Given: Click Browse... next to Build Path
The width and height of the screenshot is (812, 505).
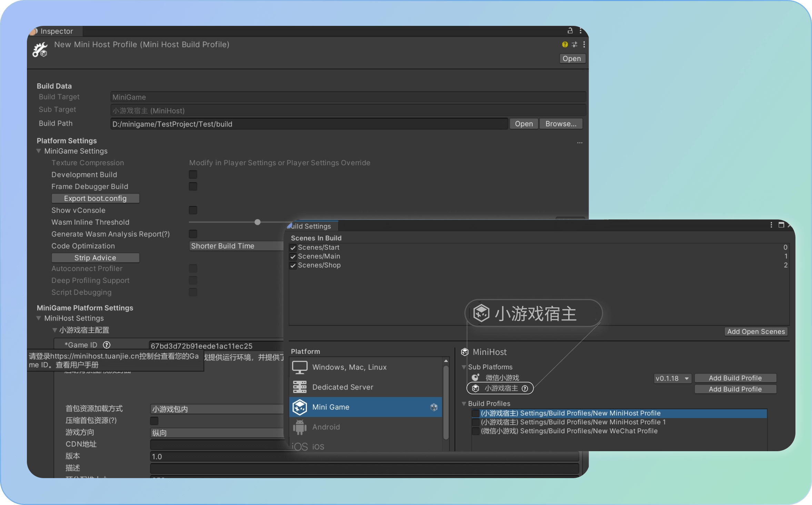Looking at the screenshot, I should 561,124.
